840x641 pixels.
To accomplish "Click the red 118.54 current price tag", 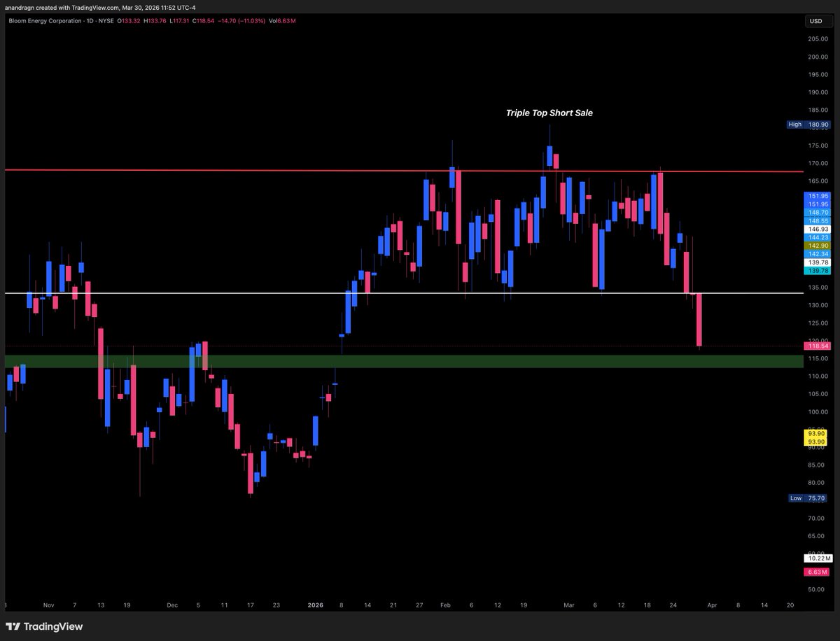I will tap(818, 346).
